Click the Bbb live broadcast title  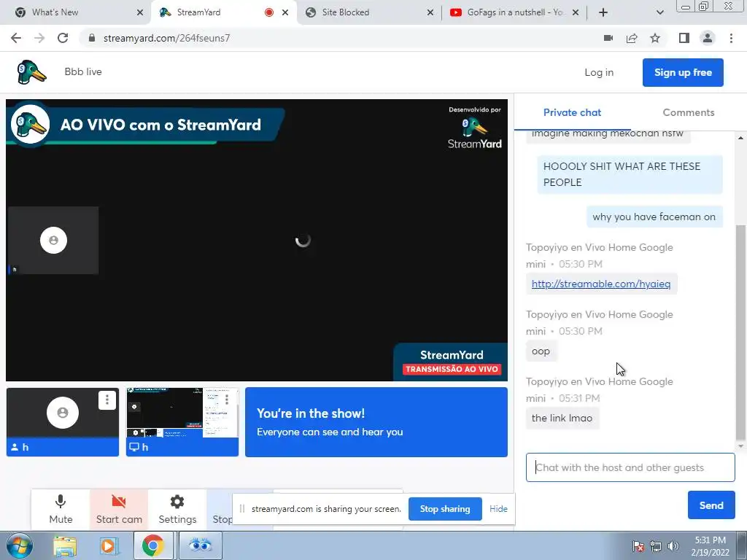pyautogui.click(x=83, y=72)
